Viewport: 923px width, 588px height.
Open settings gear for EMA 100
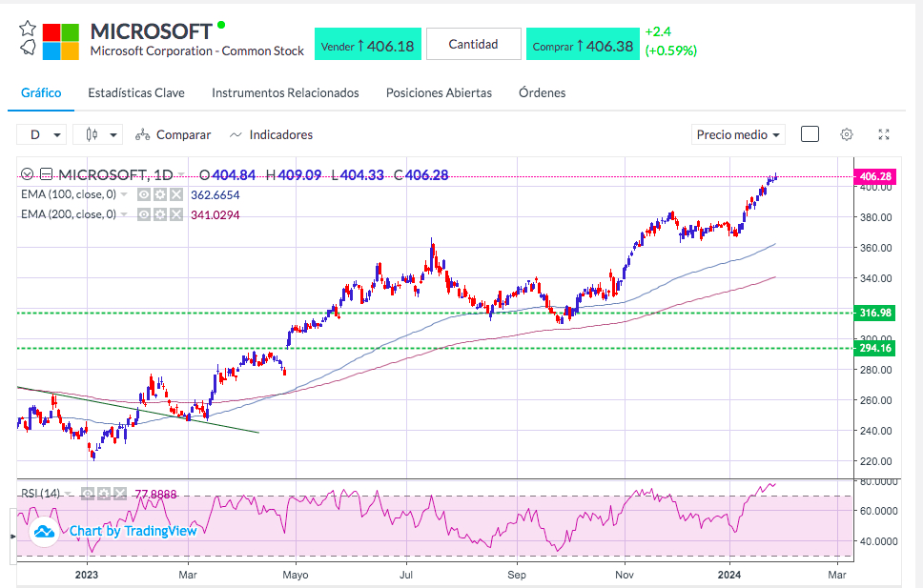(160, 194)
